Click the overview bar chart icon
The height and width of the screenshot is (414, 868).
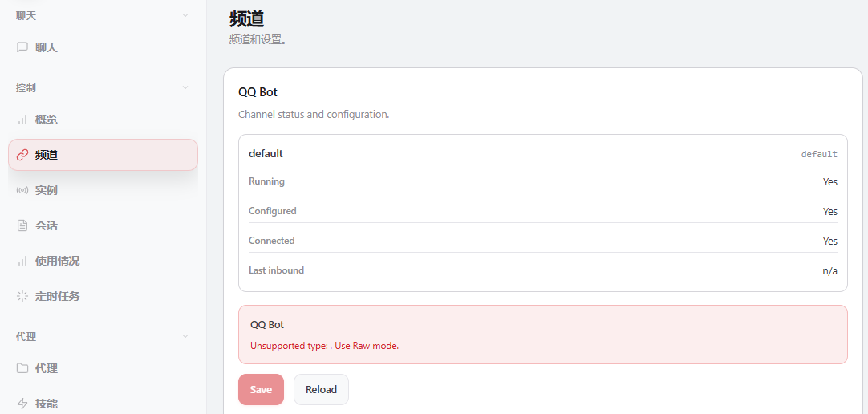22,120
